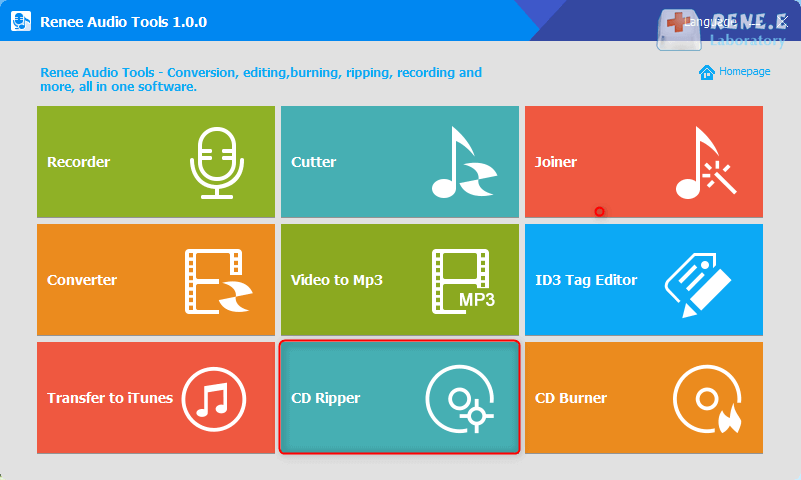Open the Recorder microphone tile
Screen dimensions: 801x480
156,162
